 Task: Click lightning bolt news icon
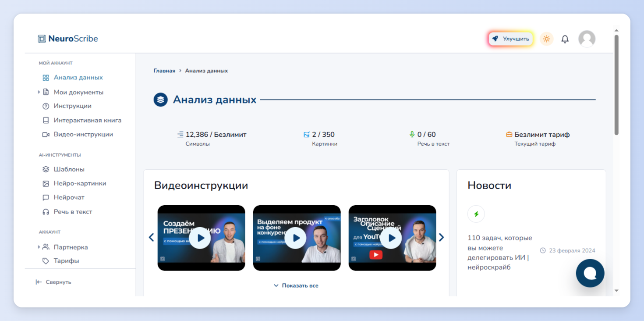click(x=476, y=214)
